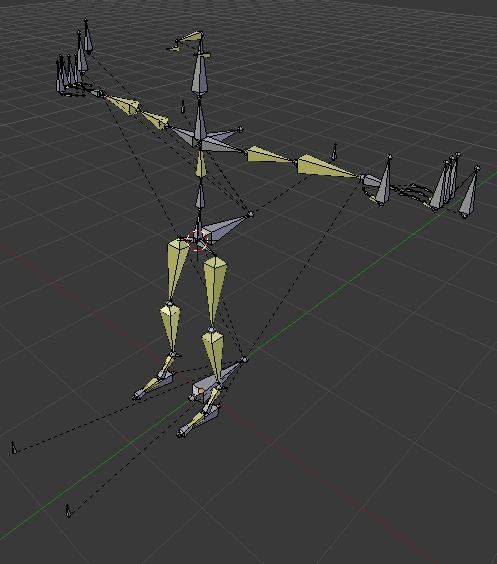The height and width of the screenshot is (564, 497).
Task: Select the yellow shin bone of the farther leg
Action: (x=170, y=327)
